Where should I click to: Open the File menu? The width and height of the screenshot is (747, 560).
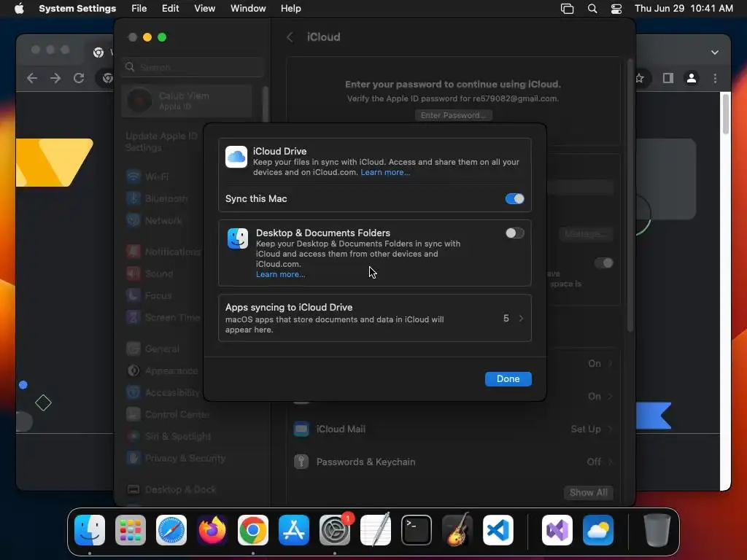[x=139, y=9]
